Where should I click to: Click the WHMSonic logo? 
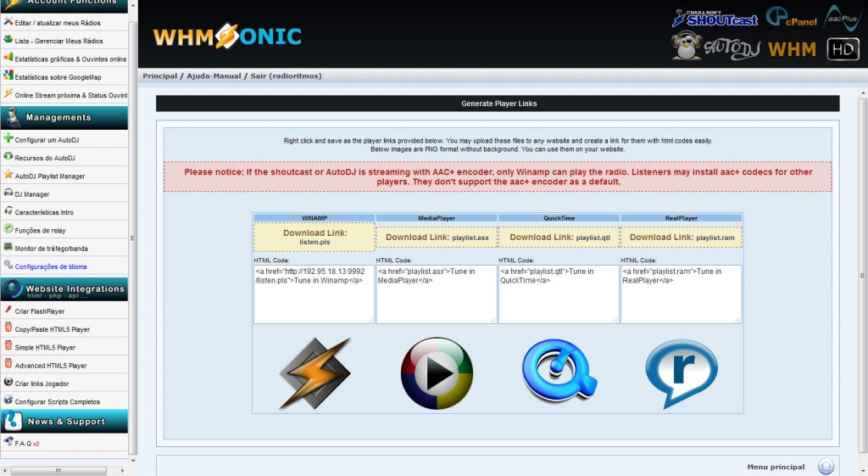pyautogui.click(x=227, y=36)
